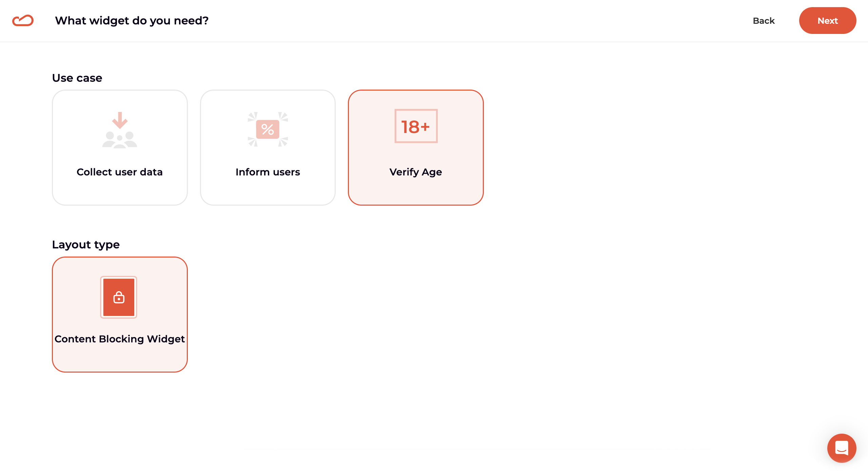Screen dimensions: 868x471
Task: Select the Content Blocking Widget layout type
Action: [x=119, y=315]
